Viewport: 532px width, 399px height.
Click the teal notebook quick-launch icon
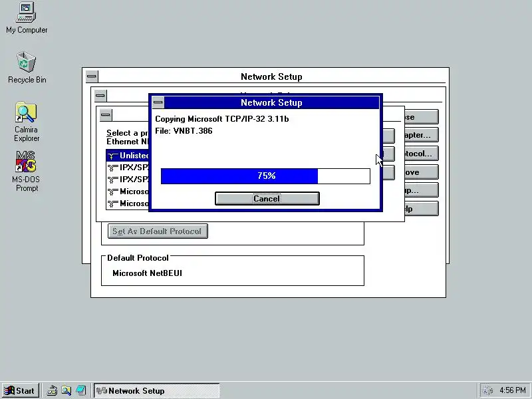coord(80,390)
